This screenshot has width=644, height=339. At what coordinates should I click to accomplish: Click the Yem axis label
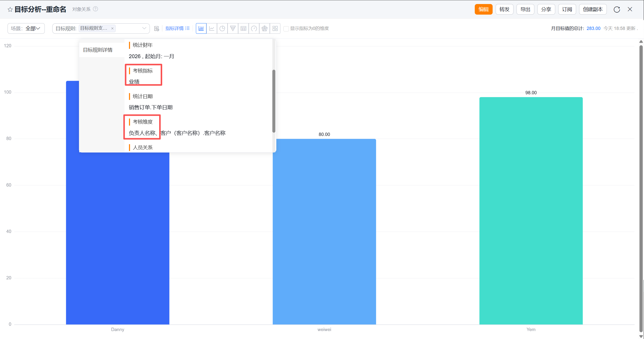[531, 330]
